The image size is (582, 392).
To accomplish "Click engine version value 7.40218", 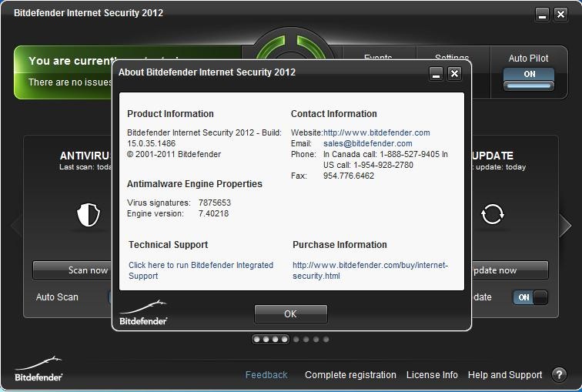I will pyautogui.click(x=213, y=213).
